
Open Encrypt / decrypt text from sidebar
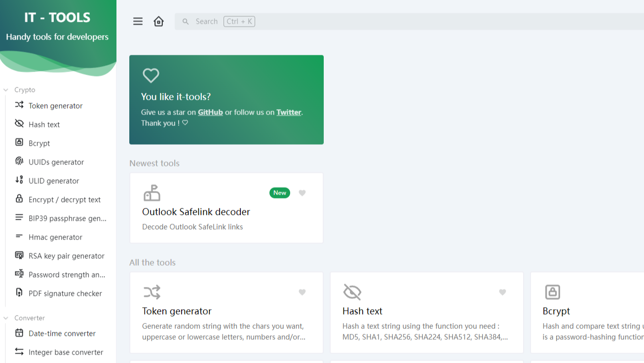[65, 200]
